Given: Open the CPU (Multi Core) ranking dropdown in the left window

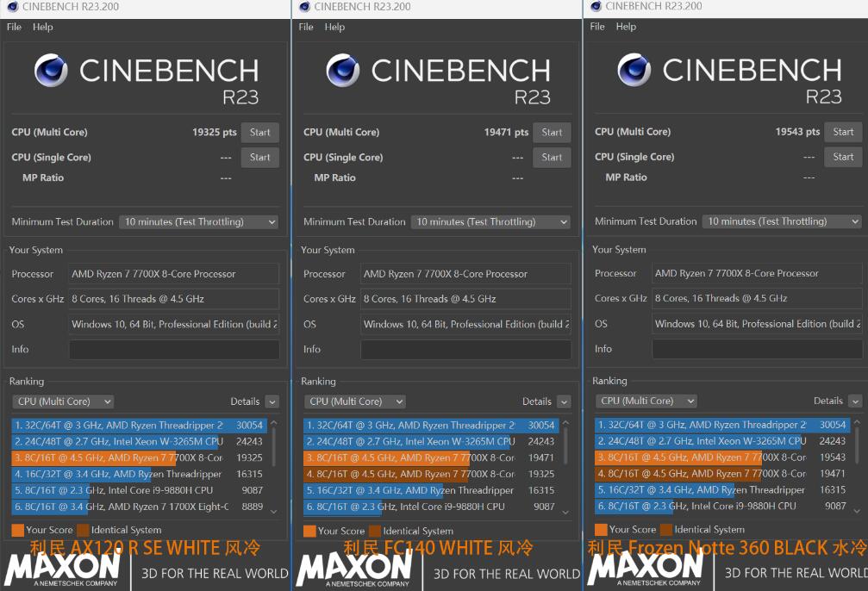Looking at the screenshot, I should click(63, 401).
